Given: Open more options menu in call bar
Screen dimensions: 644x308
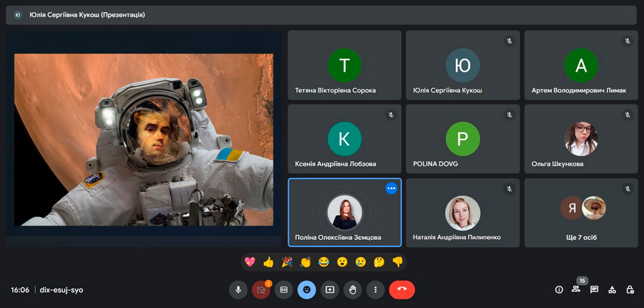Looking at the screenshot, I should (376, 289).
